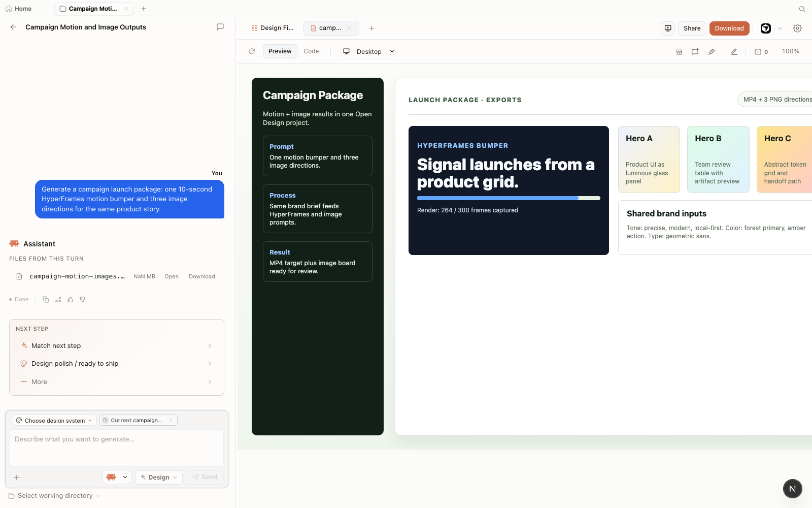Remove the Current campaign... context chip
This screenshot has width=812, height=508.
[171, 420]
